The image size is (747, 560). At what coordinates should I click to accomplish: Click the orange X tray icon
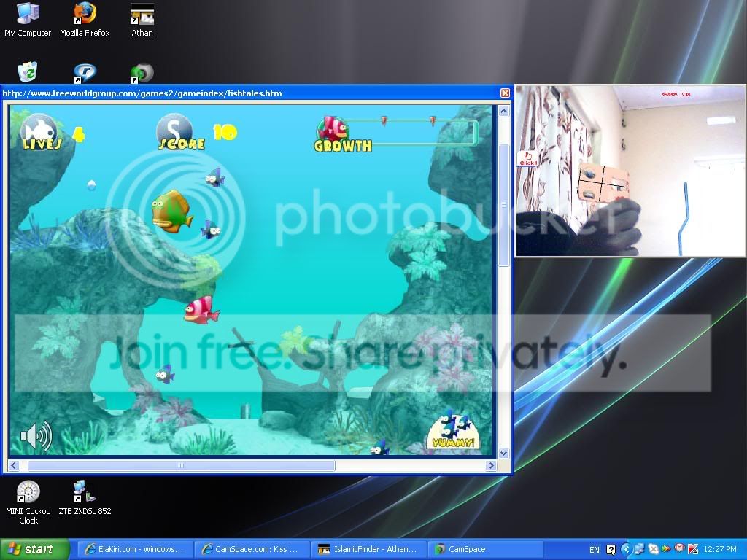[x=653, y=549]
